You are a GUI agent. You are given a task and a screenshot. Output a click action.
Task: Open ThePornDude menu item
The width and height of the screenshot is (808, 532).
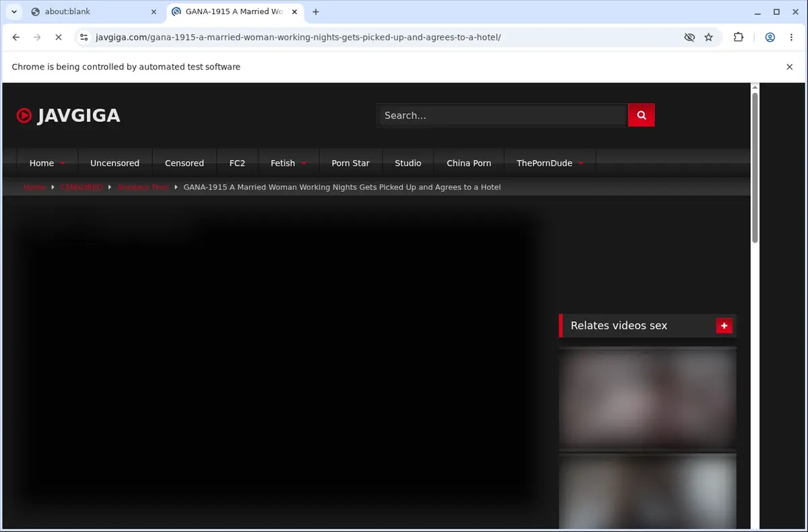[x=544, y=163]
